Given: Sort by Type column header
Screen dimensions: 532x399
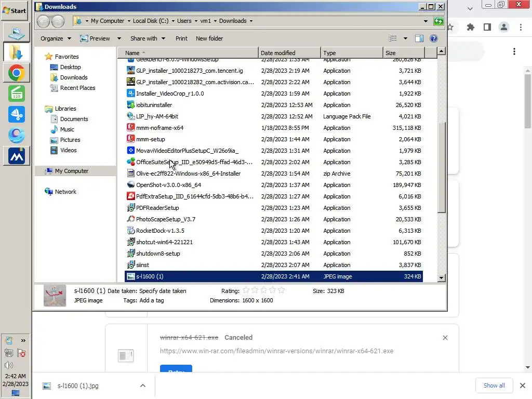Looking at the screenshot, I should coord(352,53).
